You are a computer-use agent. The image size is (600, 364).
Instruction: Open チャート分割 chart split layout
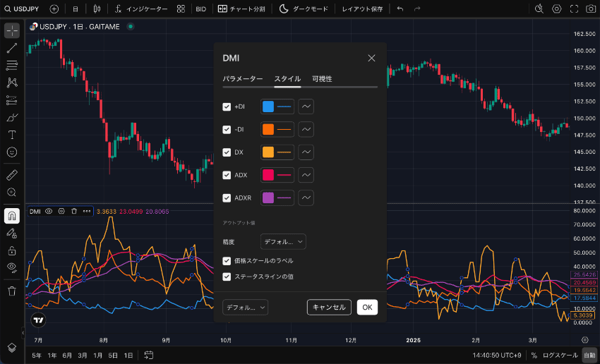click(241, 8)
